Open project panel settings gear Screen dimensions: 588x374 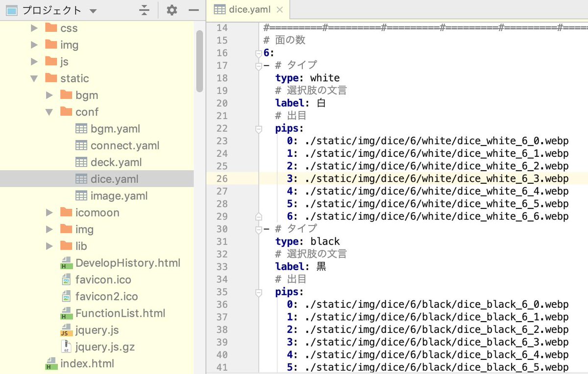click(171, 10)
